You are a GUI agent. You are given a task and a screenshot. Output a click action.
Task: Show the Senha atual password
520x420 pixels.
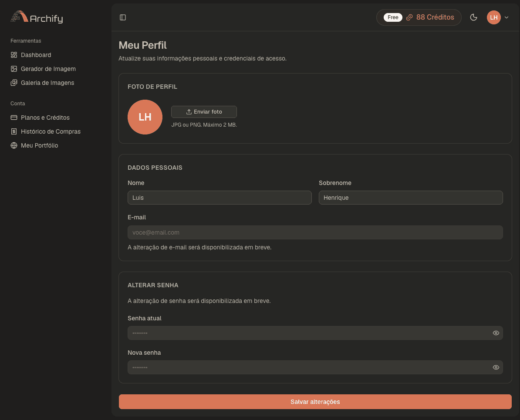point(496,333)
